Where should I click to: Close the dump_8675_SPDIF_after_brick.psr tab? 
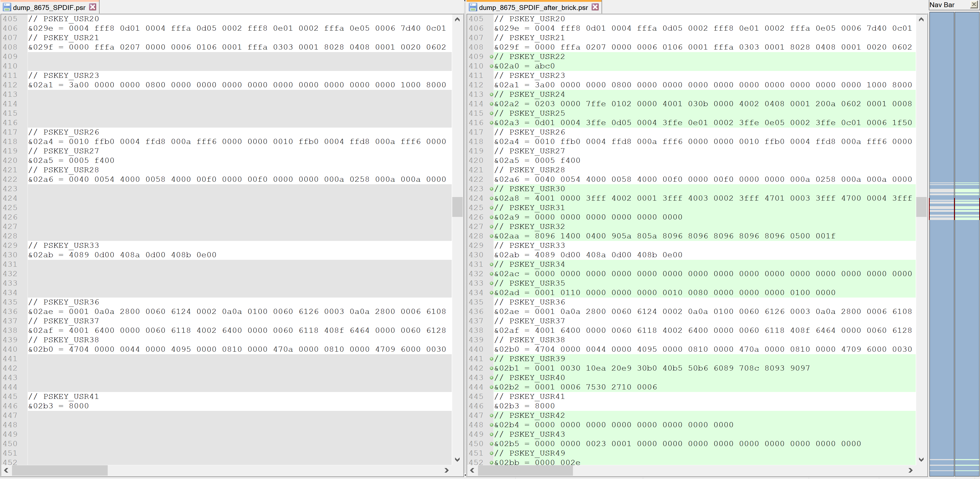595,7
